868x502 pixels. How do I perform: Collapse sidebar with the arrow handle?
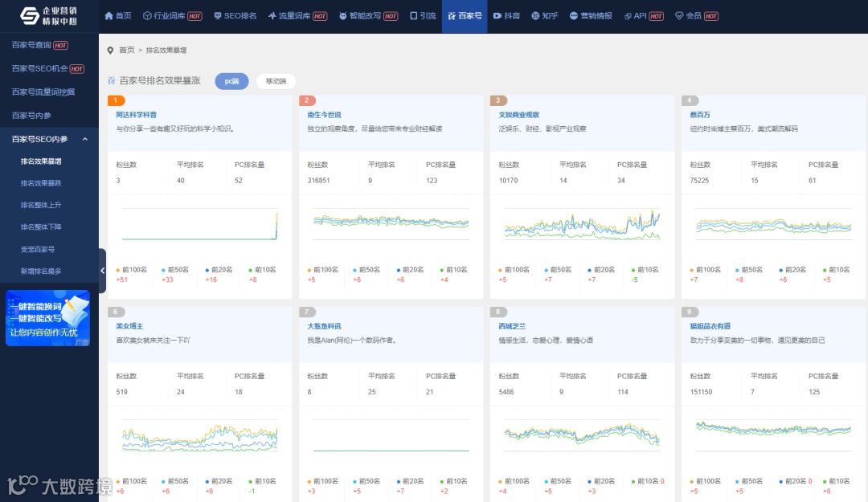point(102,271)
